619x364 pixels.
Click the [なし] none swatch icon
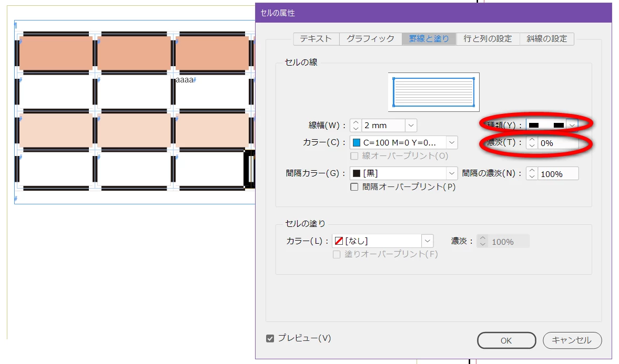click(x=339, y=241)
